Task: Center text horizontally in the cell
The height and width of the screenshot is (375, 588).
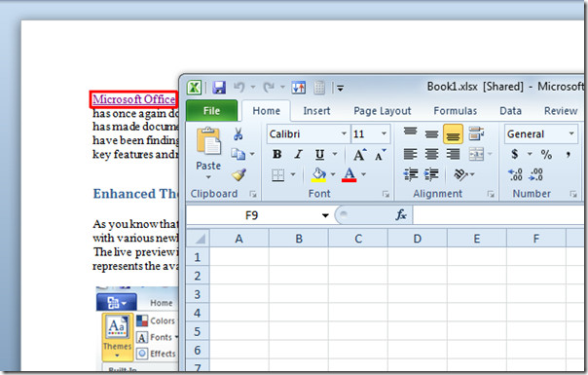Action: (x=431, y=154)
